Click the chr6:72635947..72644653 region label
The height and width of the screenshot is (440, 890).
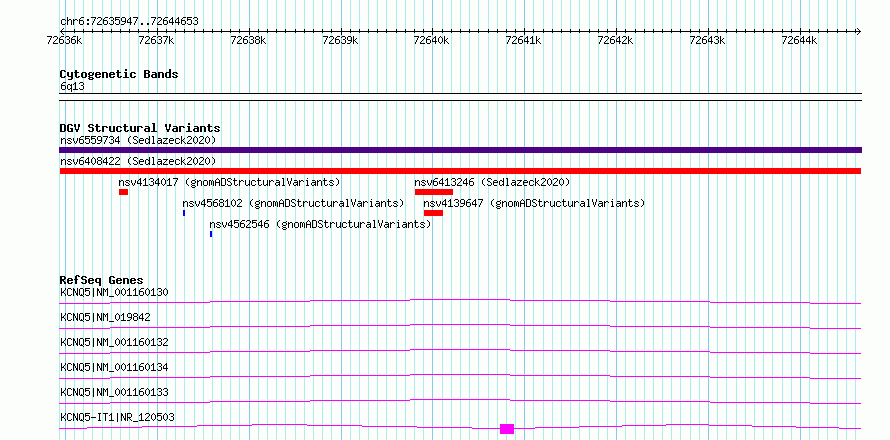129,22
